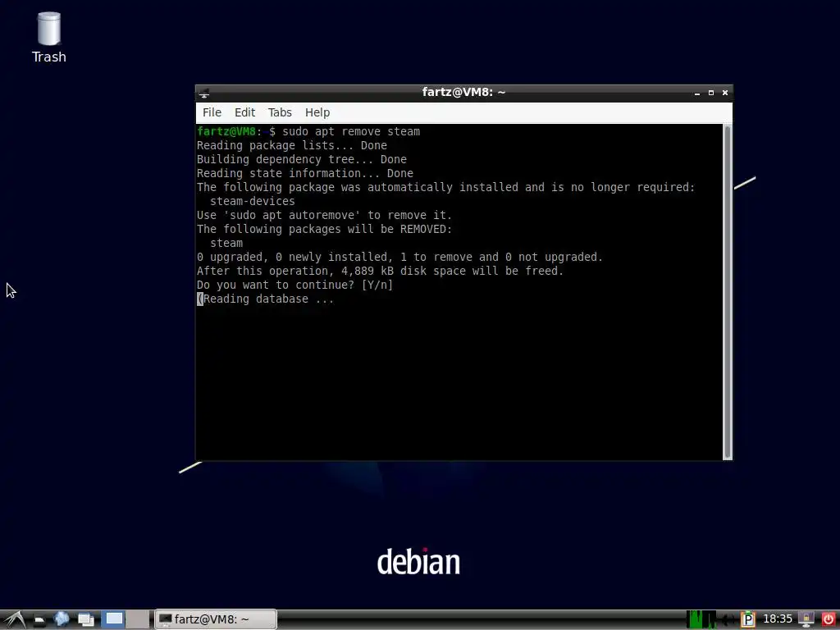Click 'Reading package lists... Done' line
This screenshot has width=840, height=630.
click(x=292, y=146)
